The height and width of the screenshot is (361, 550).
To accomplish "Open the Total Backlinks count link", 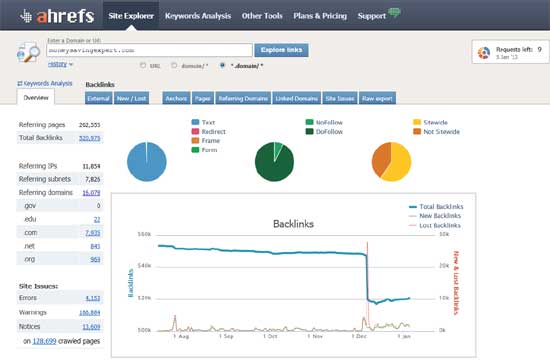I will pos(89,138).
